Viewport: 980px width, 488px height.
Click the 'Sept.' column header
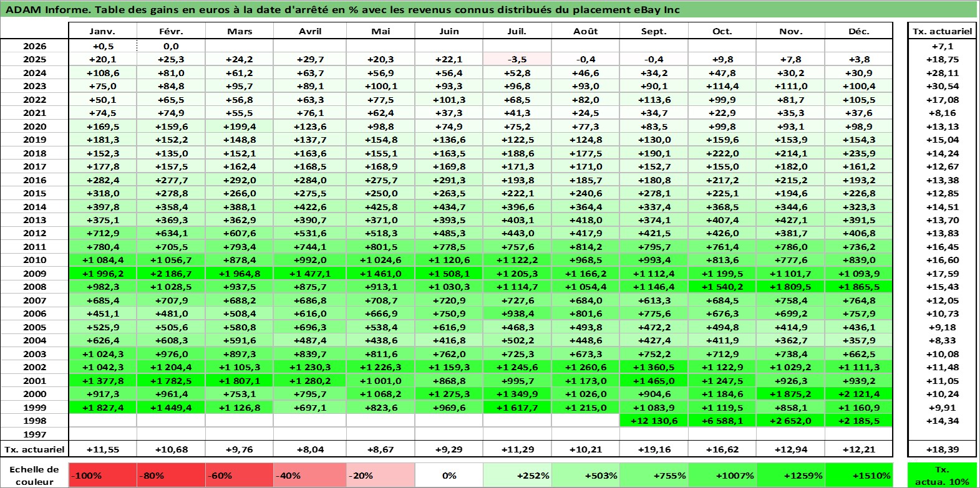[x=654, y=31]
